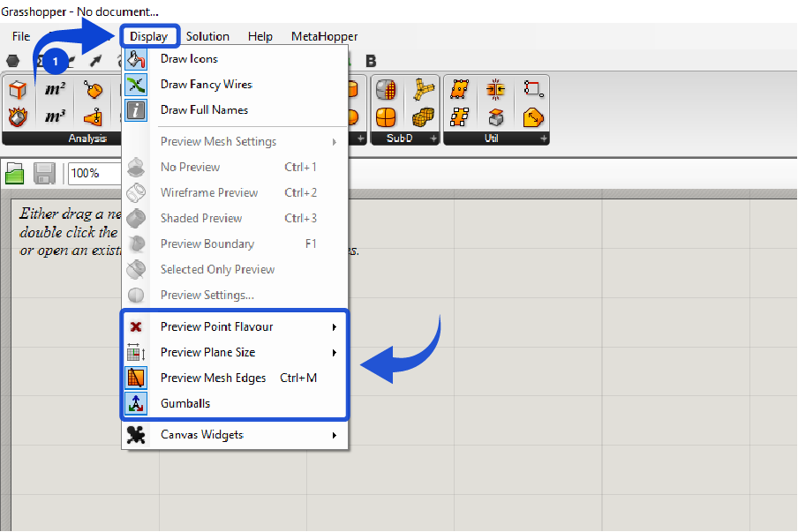Image resolution: width=798 pixels, height=532 pixels.
Task: Open the MetaHopper menu
Action: 324,36
